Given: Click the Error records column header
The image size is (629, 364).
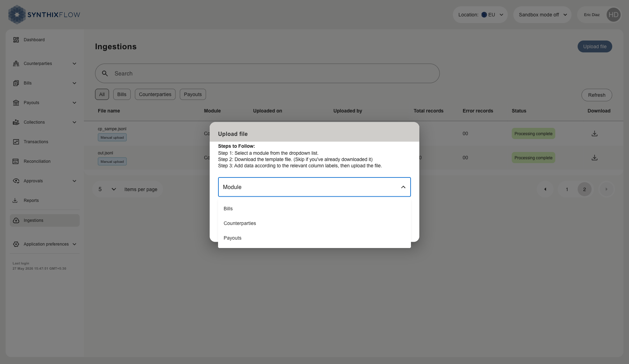Looking at the screenshot, I should point(478,111).
